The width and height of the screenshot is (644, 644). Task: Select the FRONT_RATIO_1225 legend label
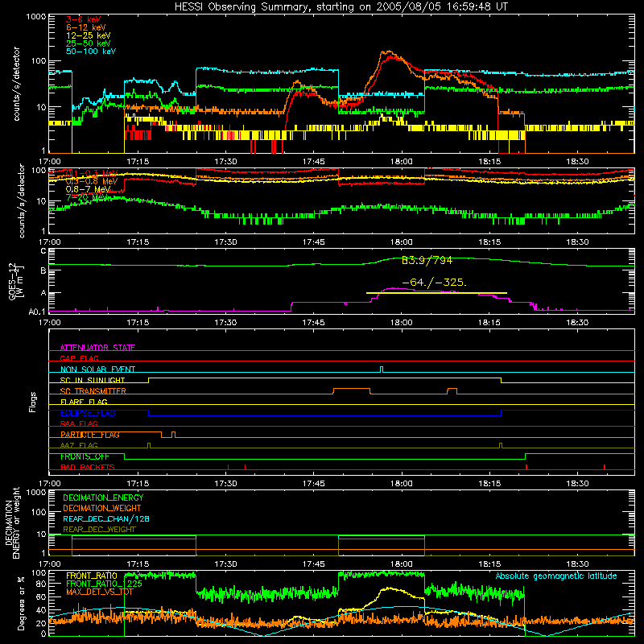point(104,584)
